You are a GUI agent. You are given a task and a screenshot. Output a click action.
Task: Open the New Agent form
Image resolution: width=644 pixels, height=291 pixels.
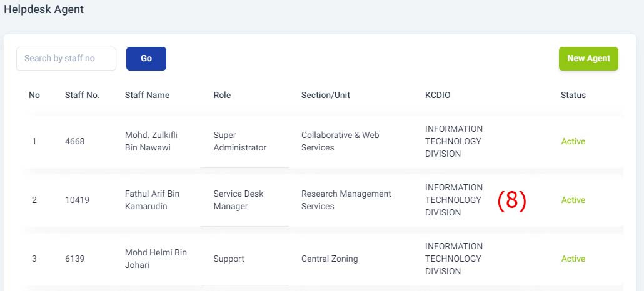(588, 59)
